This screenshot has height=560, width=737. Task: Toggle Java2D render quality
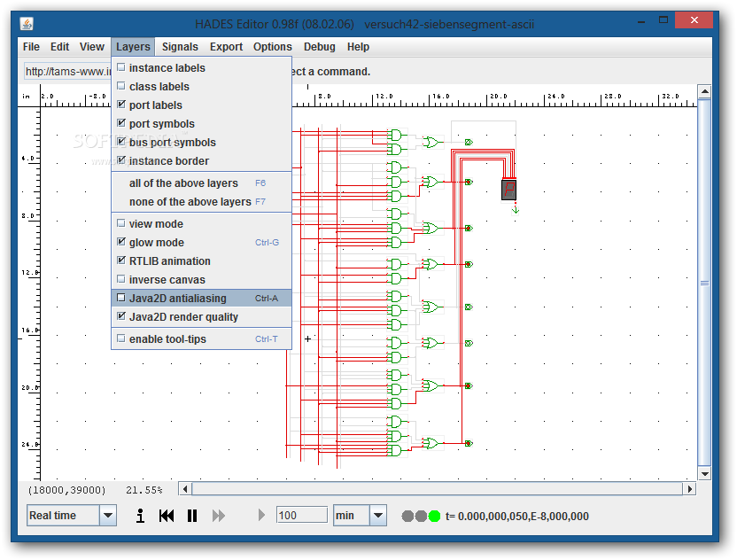(x=121, y=316)
